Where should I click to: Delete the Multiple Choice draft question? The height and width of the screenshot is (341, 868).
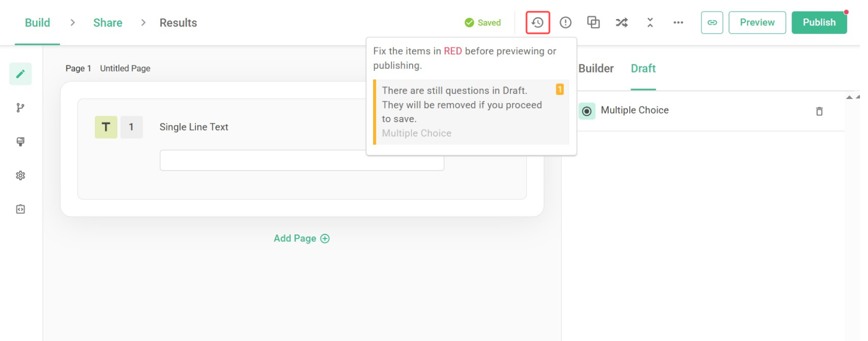[x=819, y=111]
